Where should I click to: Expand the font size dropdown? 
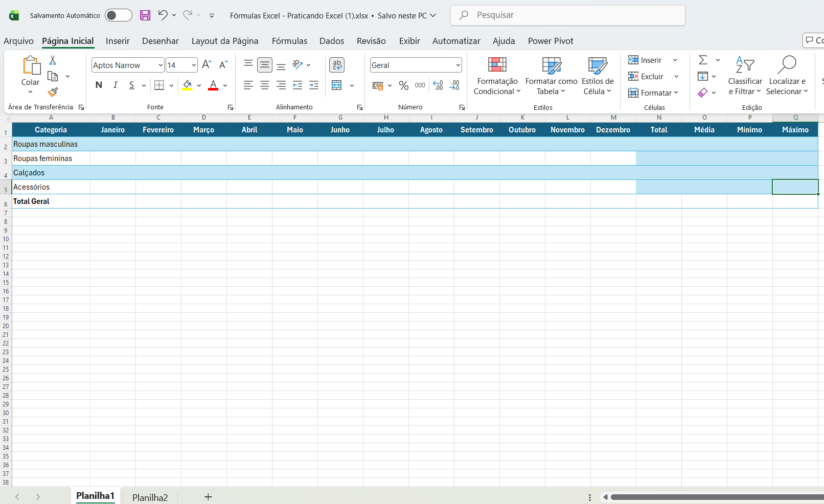(194, 65)
